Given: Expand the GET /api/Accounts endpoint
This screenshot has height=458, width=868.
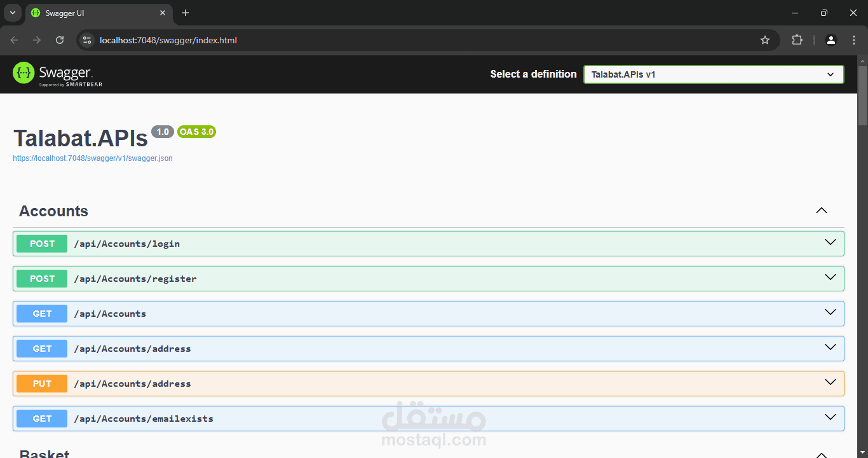Looking at the screenshot, I should pos(830,312).
